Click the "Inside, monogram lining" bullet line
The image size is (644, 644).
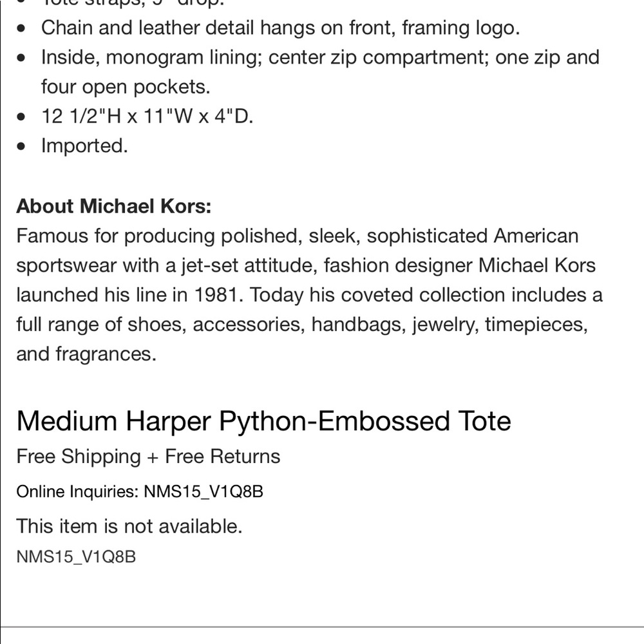pos(320,57)
